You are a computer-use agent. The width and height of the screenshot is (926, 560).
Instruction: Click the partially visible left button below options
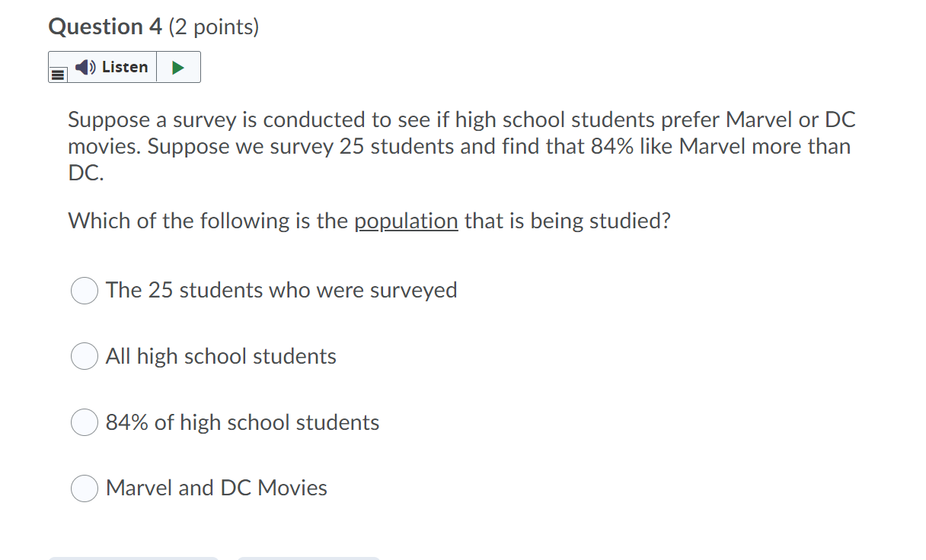click(134, 558)
